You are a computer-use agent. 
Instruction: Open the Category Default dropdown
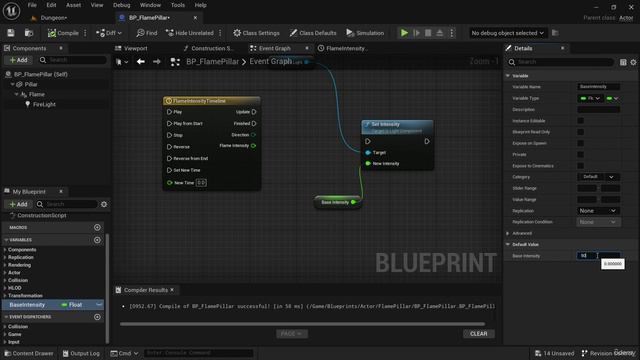point(598,177)
